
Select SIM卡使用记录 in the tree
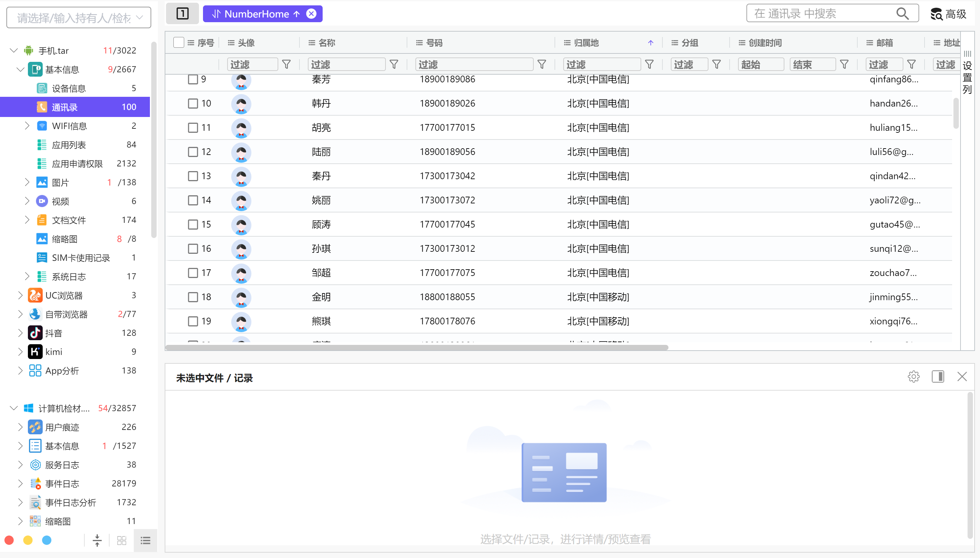tap(80, 257)
